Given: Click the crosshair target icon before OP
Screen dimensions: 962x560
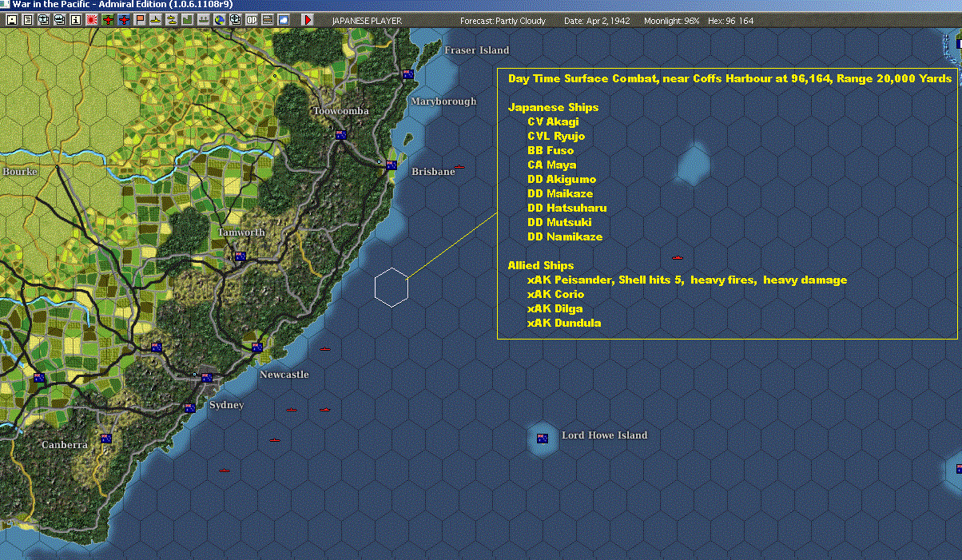Looking at the screenshot, I should point(236,19).
